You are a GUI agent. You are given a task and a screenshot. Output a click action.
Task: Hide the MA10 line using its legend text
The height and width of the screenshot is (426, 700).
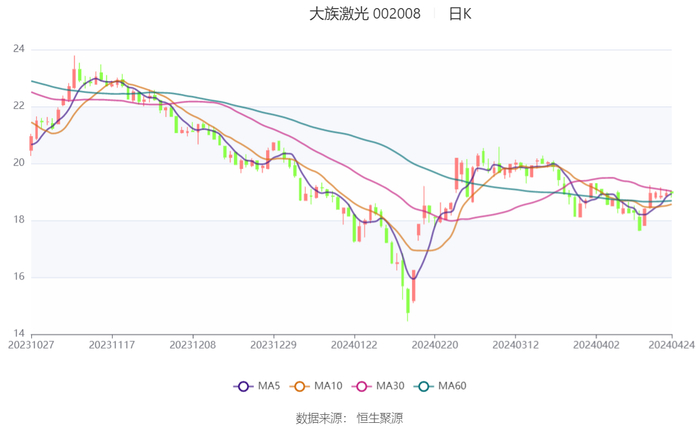tap(328, 386)
